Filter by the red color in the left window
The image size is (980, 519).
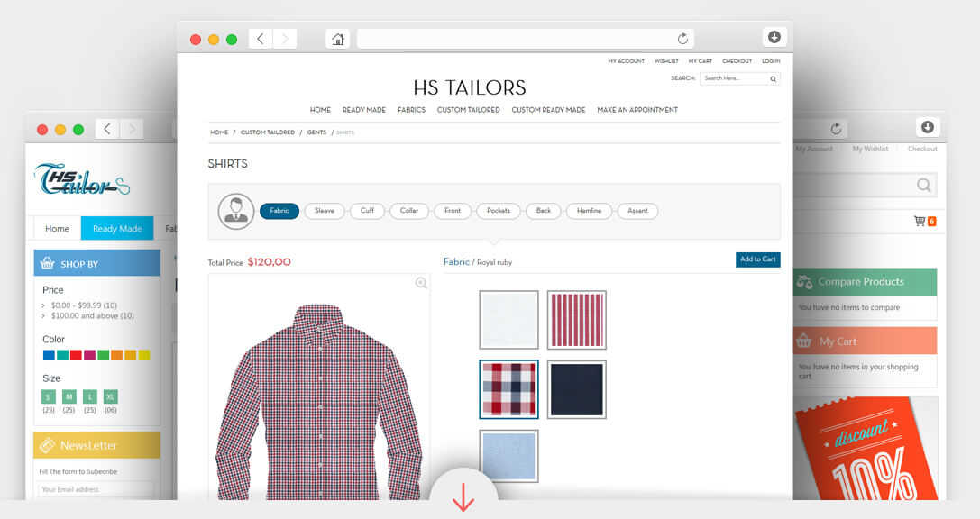pyautogui.click(x=76, y=355)
